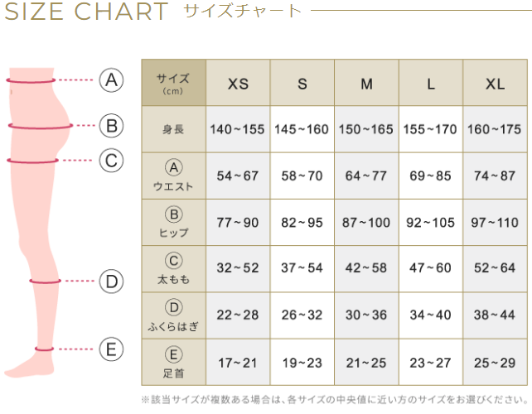Click the circled E 足首 row header
This screenshot has width=532, height=414.
point(173,361)
